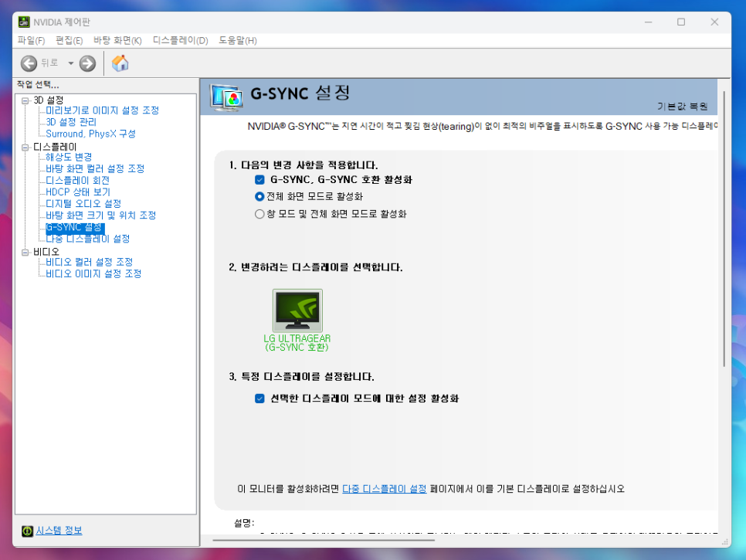Screen dimensions: 746x560
Task: Click the G-SYNC settings header icon
Action: pos(226,97)
